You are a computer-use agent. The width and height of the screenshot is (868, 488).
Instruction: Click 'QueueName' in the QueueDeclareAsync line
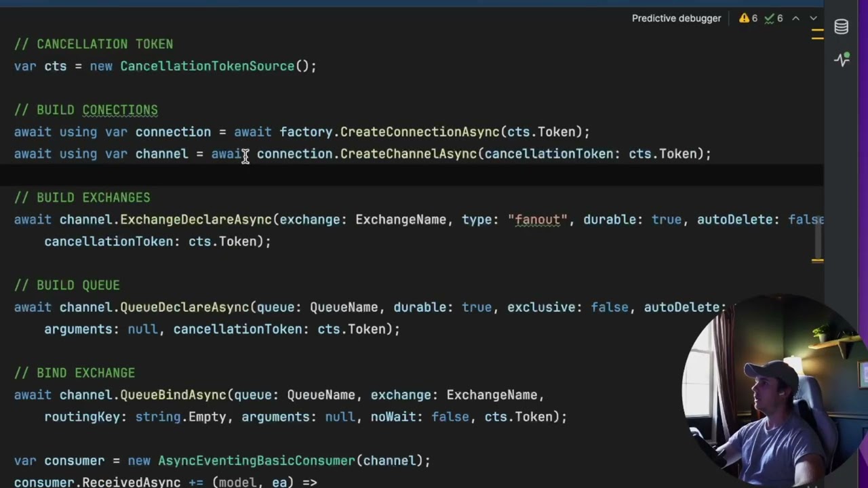[344, 307]
